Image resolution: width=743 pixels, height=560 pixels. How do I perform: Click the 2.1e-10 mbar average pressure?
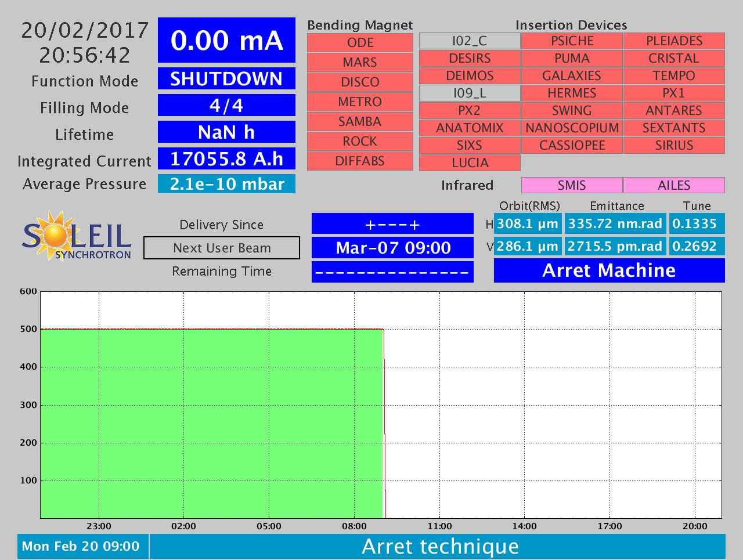tap(226, 184)
